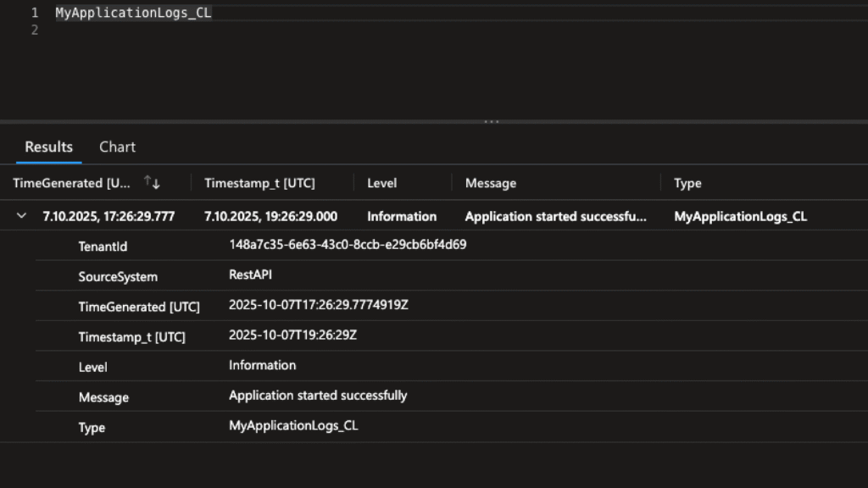Image resolution: width=868 pixels, height=488 pixels.
Task: Switch to the Chart tab
Action: tap(117, 147)
